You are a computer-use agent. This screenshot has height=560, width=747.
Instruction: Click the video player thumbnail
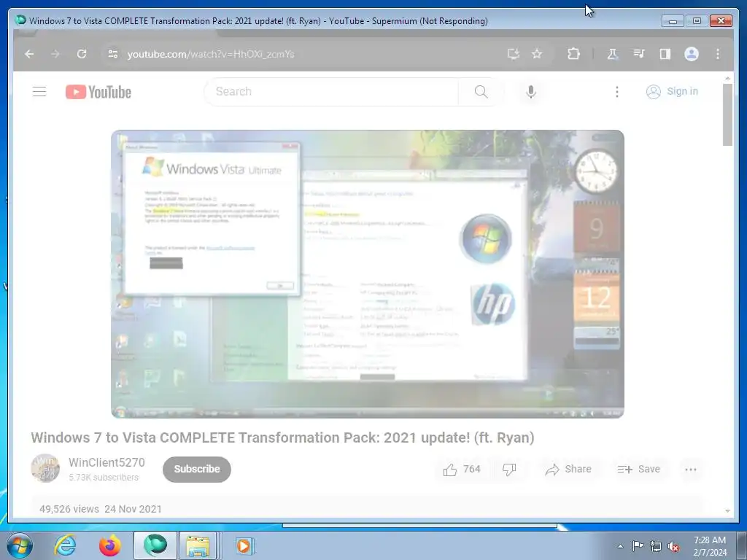click(368, 274)
